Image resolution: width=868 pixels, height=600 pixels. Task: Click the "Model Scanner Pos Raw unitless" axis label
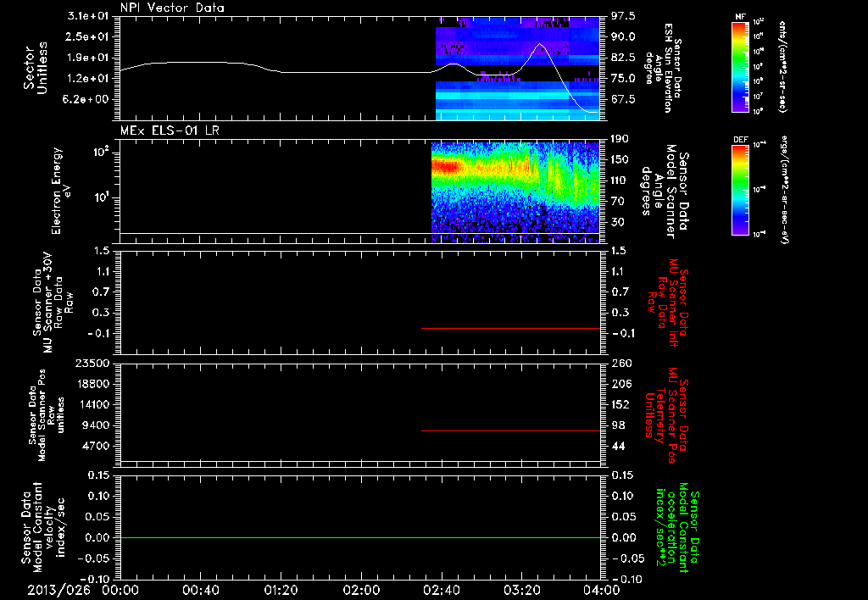(x=46, y=415)
